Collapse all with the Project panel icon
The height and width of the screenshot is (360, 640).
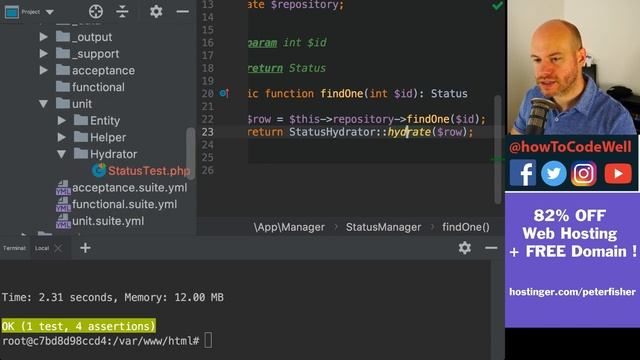point(122,11)
